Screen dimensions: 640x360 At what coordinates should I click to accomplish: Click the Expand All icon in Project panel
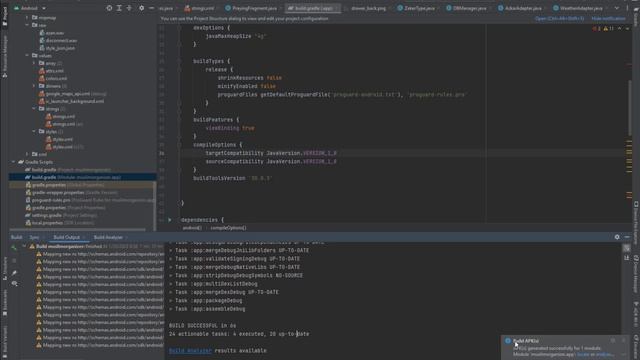point(119,8)
